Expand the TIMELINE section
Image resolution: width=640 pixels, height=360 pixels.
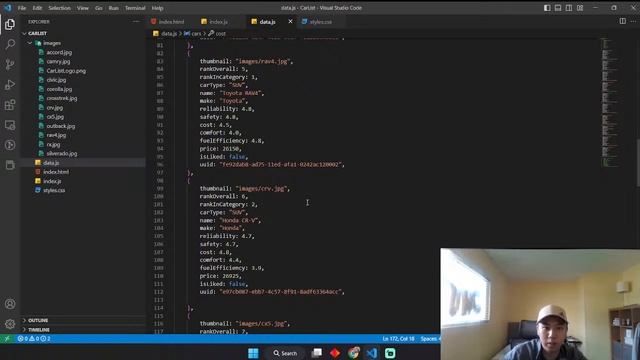[x=83, y=330]
